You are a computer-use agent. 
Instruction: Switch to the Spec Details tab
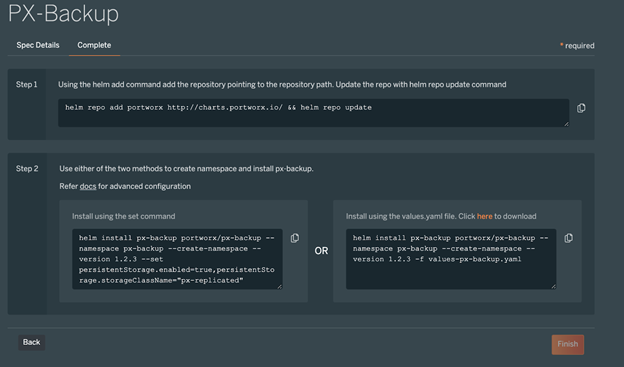[38, 45]
